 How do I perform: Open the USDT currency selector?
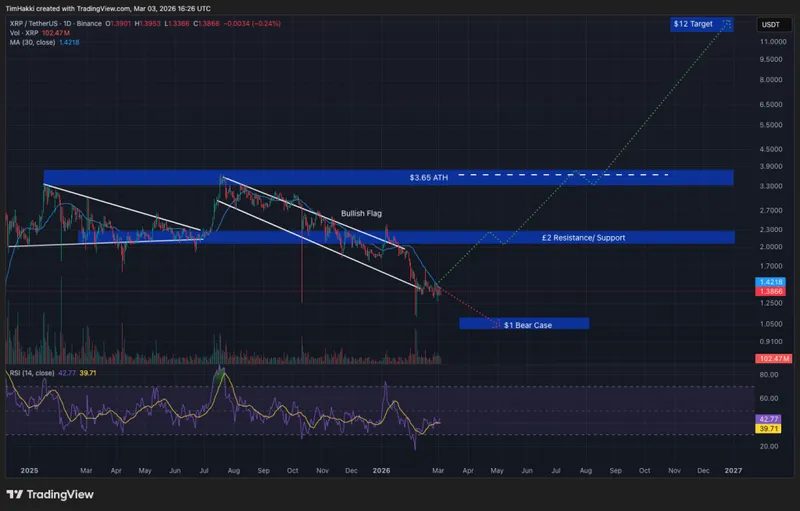point(771,24)
